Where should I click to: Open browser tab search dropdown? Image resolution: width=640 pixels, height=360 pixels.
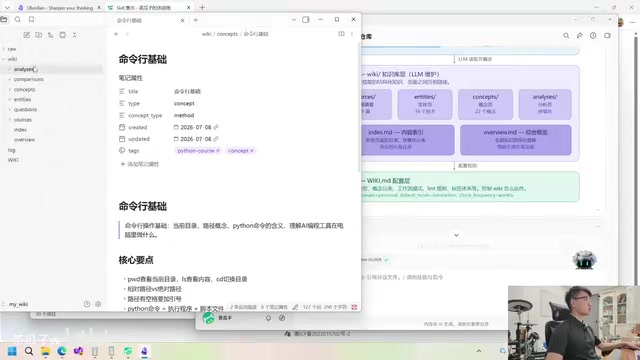(x=7, y=7)
